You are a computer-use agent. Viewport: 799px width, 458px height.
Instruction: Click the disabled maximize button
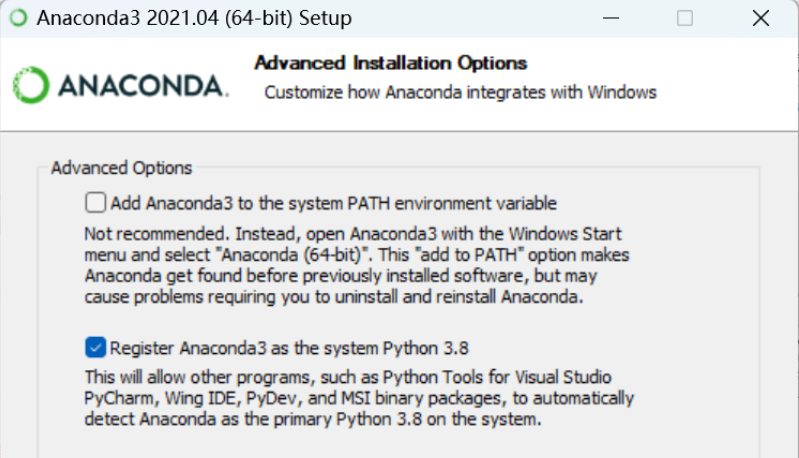685,18
